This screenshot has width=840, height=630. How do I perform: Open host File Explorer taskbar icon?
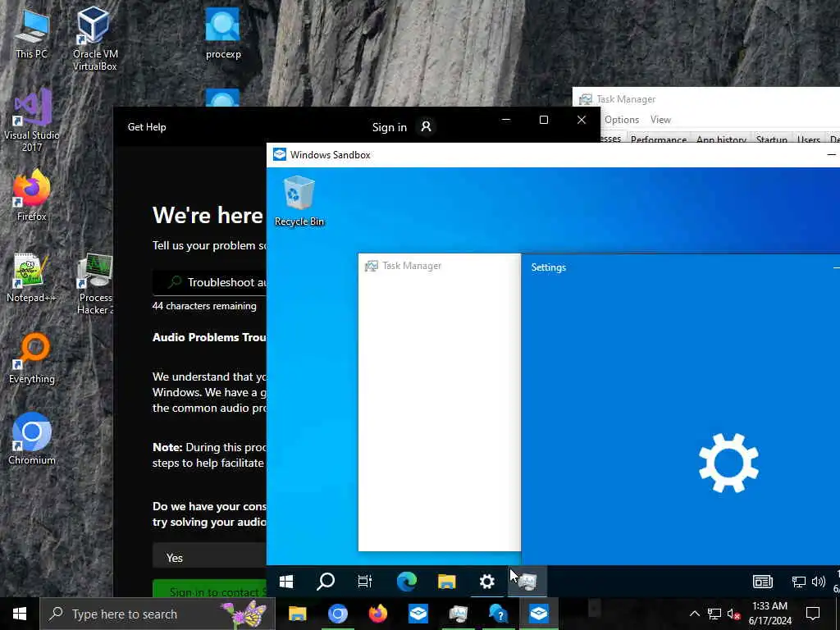pos(297,614)
